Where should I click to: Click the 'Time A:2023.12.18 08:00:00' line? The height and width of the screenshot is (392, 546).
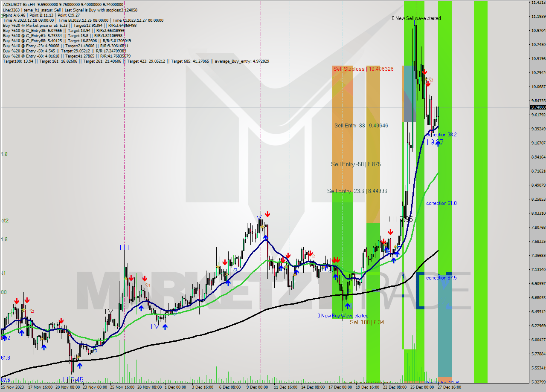pos(83,20)
